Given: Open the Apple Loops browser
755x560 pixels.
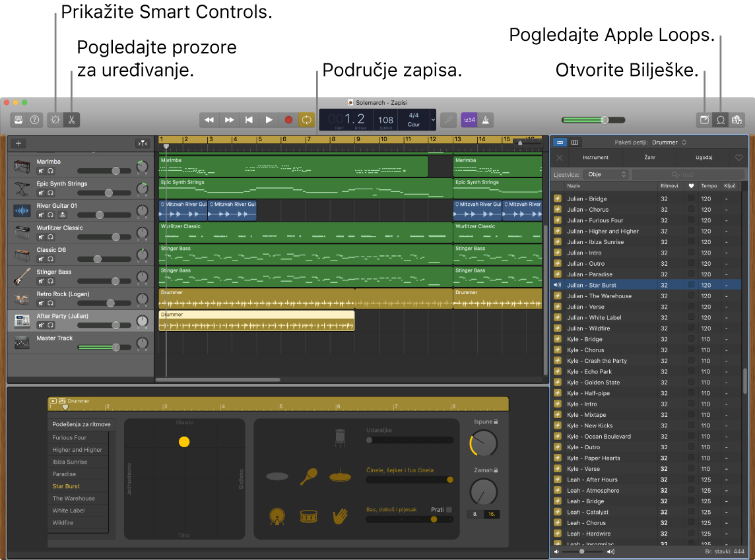Looking at the screenshot, I should tap(721, 120).
